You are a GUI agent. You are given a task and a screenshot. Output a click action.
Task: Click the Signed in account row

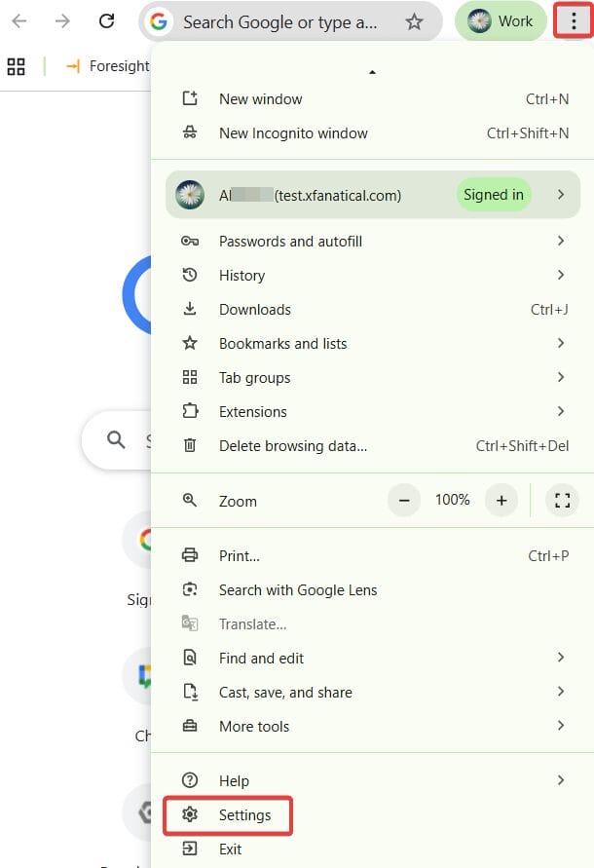click(372, 195)
